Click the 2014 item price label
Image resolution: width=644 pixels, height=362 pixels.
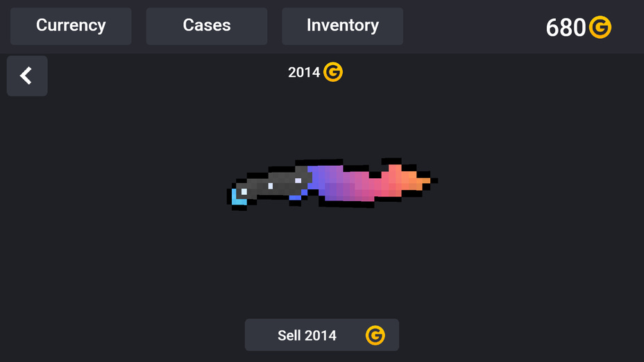click(304, 72)
